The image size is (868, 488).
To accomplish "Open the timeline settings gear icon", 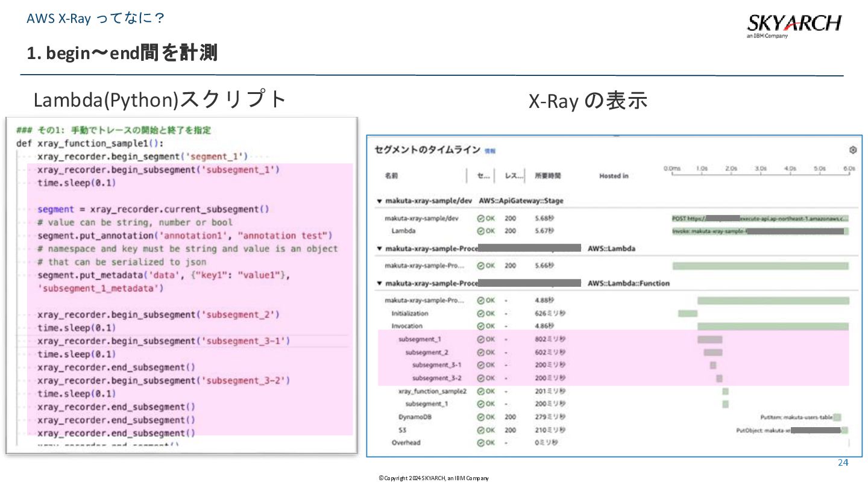I will coord(852,150).
